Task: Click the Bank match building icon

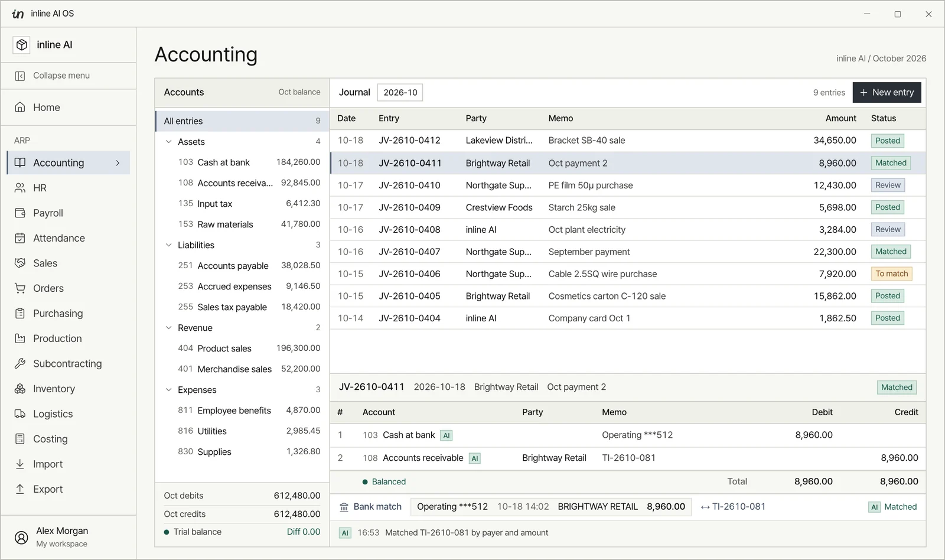Action: tap(344, 507)
